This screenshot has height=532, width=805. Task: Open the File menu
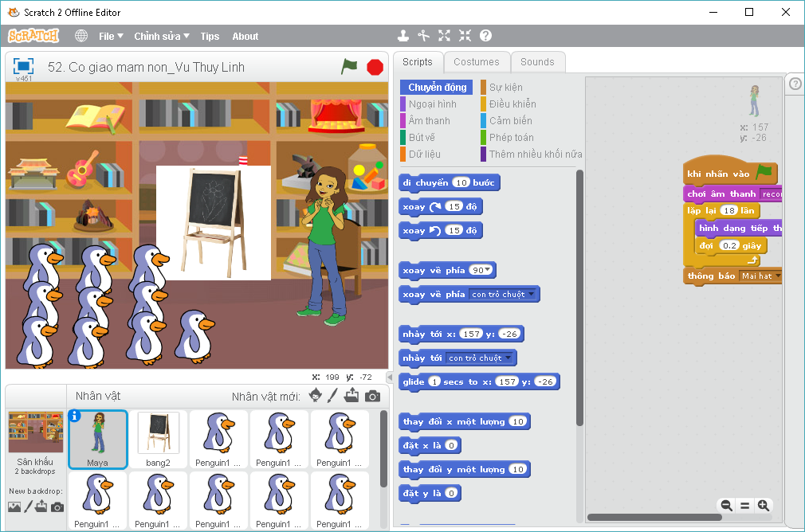(x=110, y=36)
